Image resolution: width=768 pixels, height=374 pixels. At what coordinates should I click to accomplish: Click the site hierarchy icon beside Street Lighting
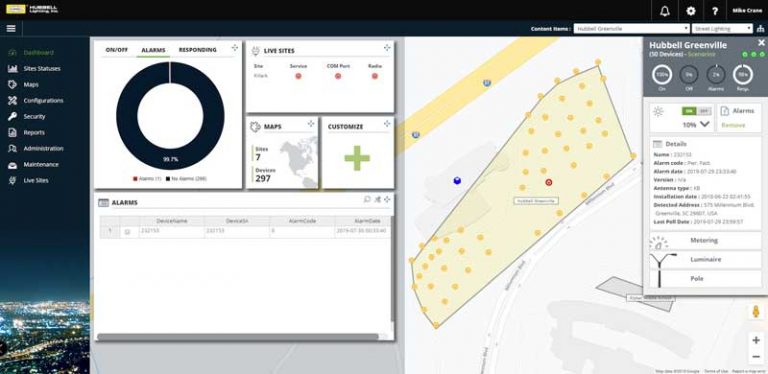[760, 28]
